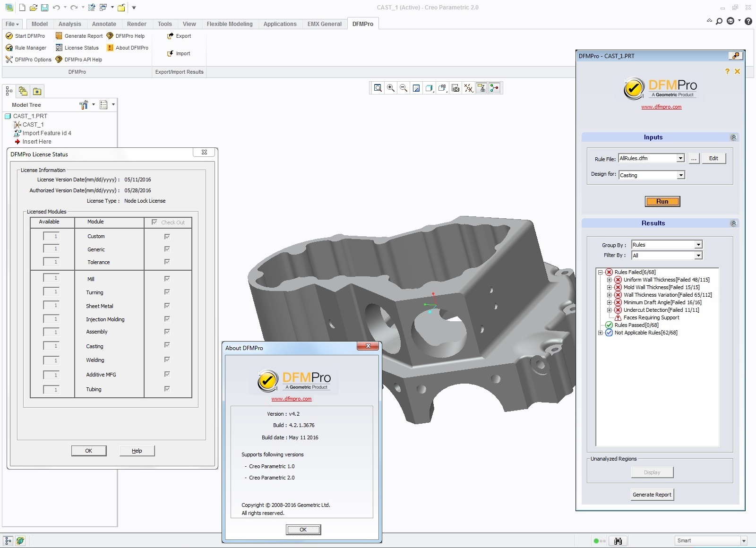
Task: Open the Filter By All dropdown
Action: pyautogui.click(x=698, y=256)
